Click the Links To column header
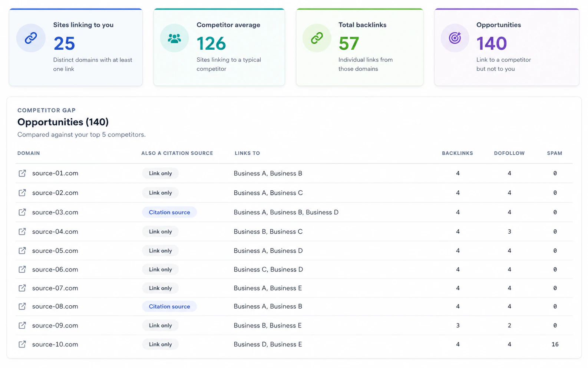 (247, 153)
